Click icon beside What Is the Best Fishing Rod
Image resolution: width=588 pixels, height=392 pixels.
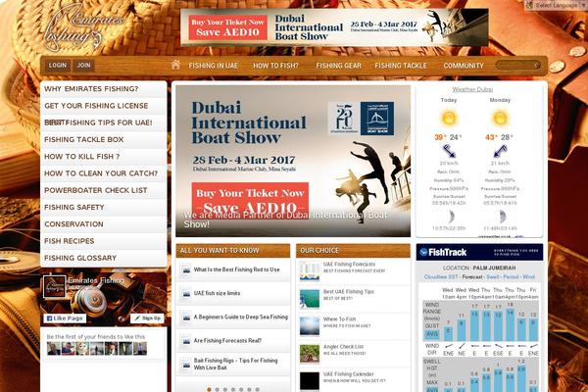click(185, 269)
